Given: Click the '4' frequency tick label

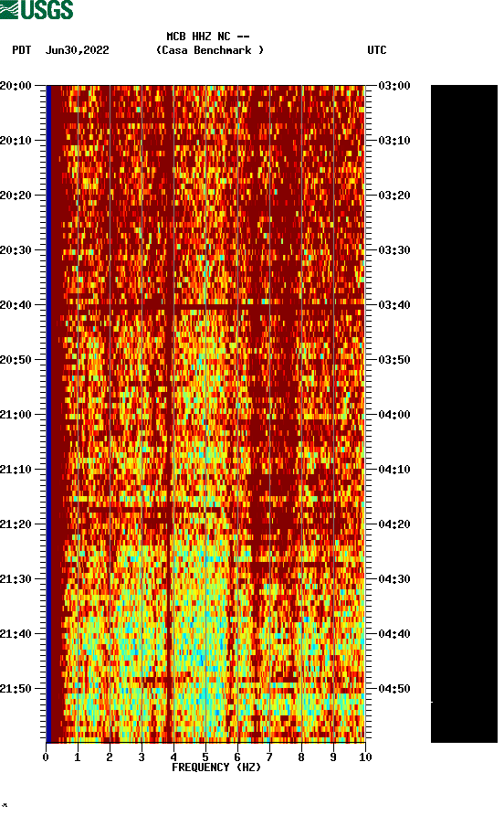Looking at the screenshot, I should (x=173, y=757).
